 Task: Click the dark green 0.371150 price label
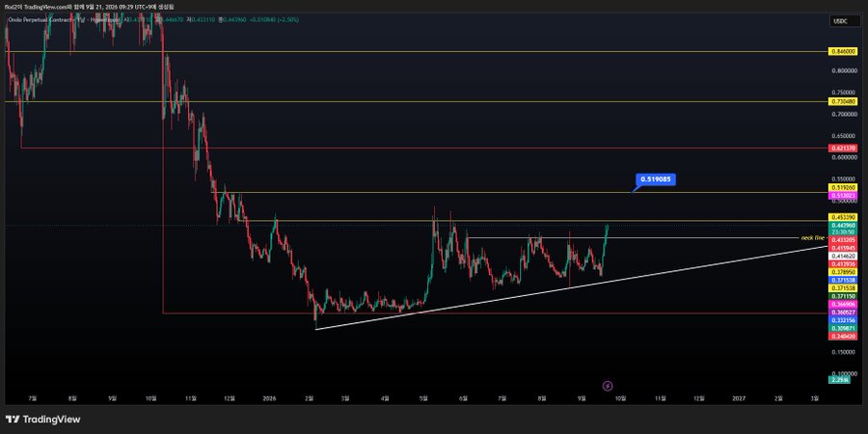click(842, 297)
